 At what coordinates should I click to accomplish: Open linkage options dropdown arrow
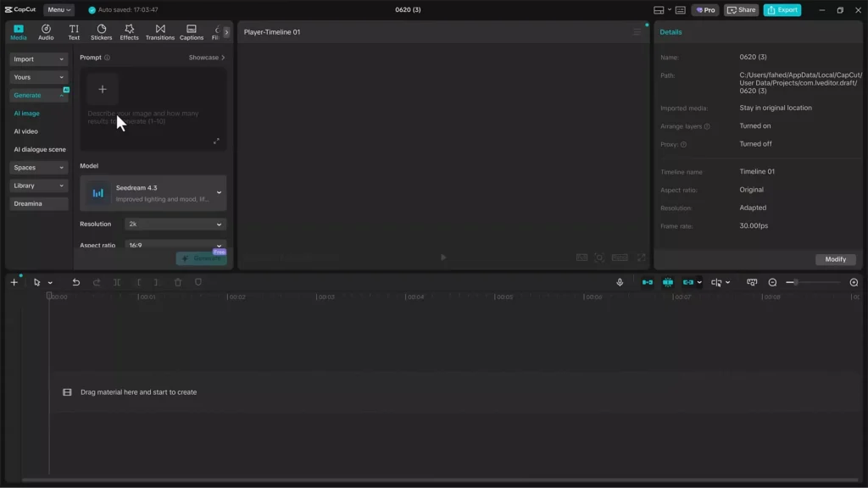coord(699,283)
